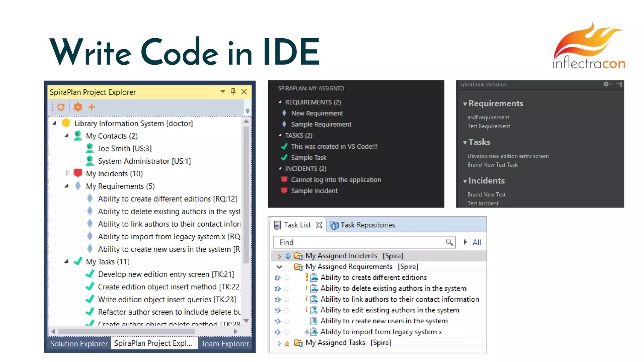Collapse the My Tasks (11) node
Viewport: 644px width, 362px height.
coord(66,261)
